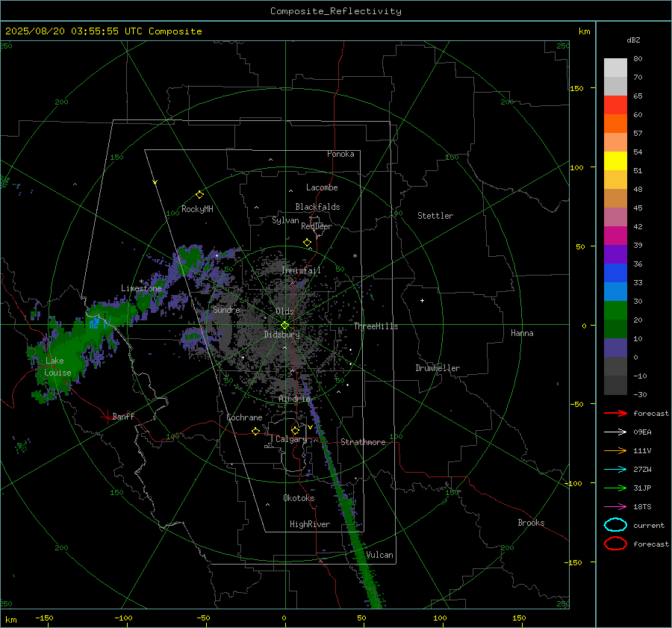Click the Cochrane label

244,417
